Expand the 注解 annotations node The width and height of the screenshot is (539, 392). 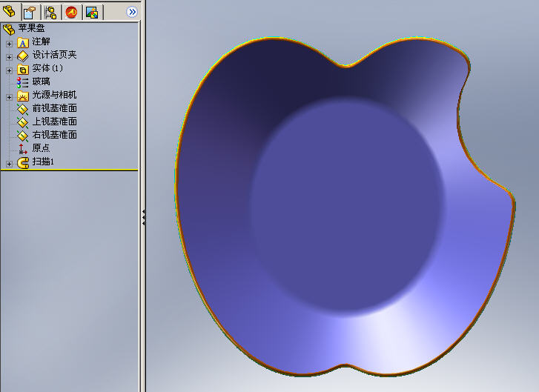pyautogui.click(x=10, y=44)
